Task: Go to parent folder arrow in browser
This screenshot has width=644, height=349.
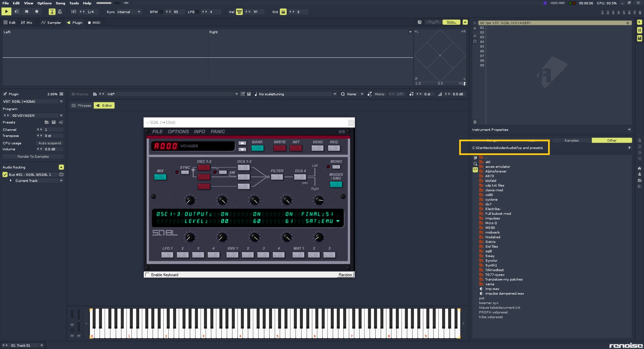Action: pyautogui.click(x=629, y=148)
